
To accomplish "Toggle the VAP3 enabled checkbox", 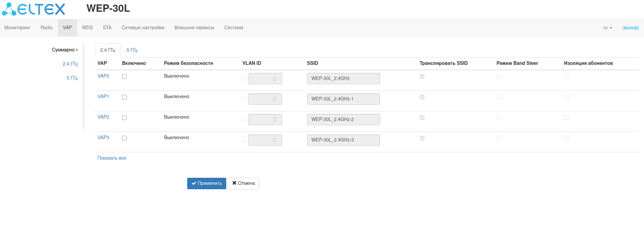I will [124, 138].
